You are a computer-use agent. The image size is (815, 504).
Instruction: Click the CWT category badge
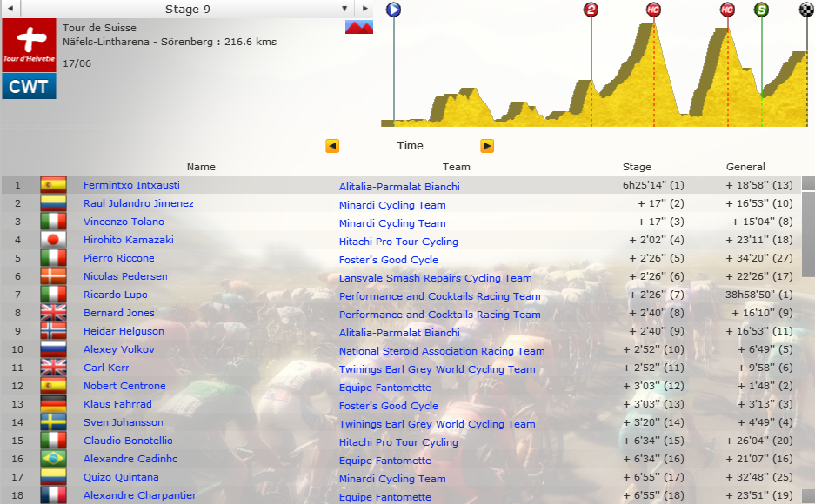[x=29, y=86]
